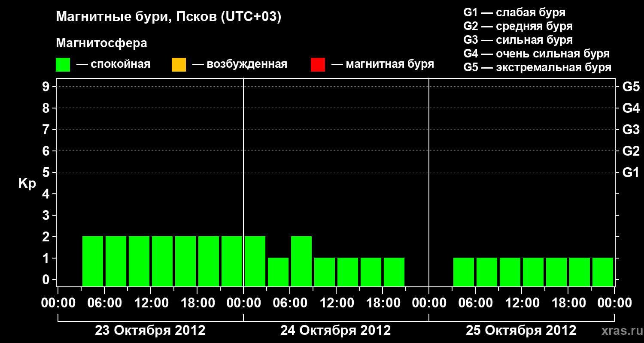Select the first green bar of 23 October
This screenshot has width=644, height=343.
point(93,261)
